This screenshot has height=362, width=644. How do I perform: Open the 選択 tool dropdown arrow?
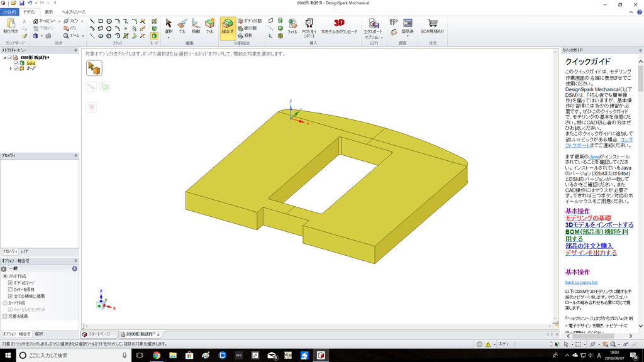(169, 38)
